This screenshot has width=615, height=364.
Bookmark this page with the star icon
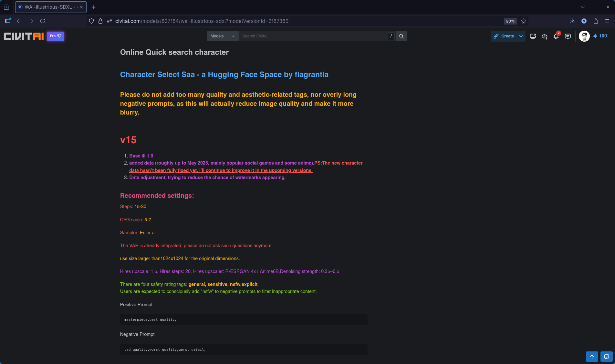pos(524,21)
